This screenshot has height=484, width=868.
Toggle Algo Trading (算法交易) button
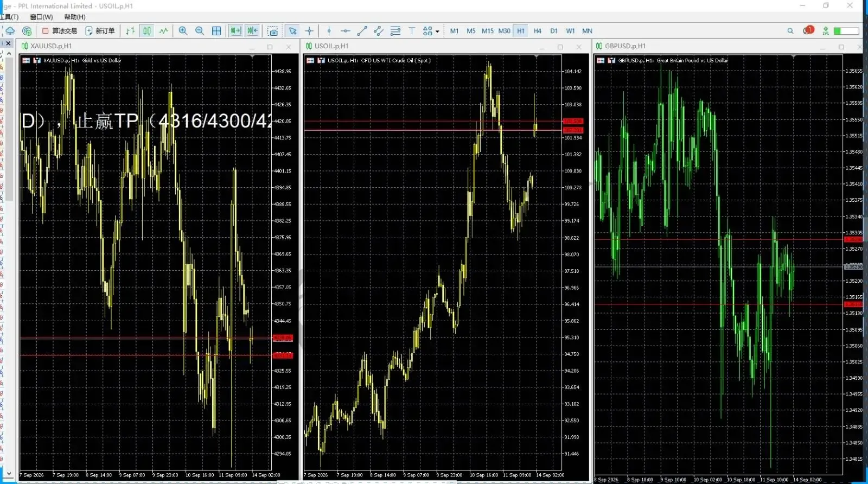pyautogui.click(x=60, y=31)
